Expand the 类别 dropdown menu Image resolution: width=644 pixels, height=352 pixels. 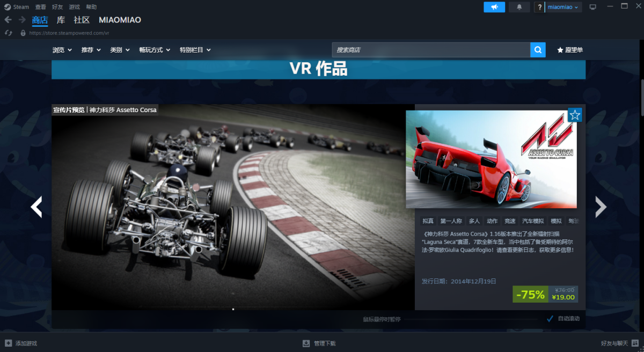[x=120, y=50]
